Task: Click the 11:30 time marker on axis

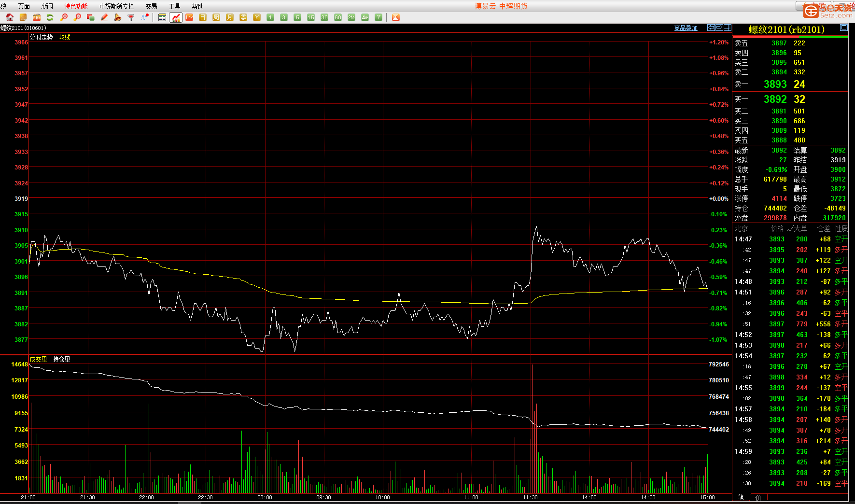Action: pos(530,497)
